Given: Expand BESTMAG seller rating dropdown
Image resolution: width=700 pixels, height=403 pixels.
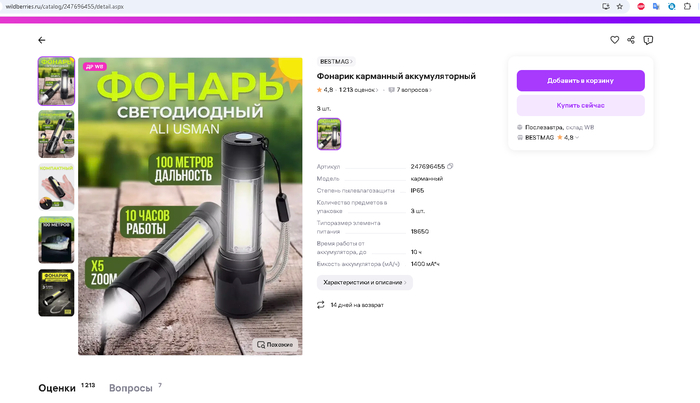Looking at the screenshot, I should [x=577, y=137].
